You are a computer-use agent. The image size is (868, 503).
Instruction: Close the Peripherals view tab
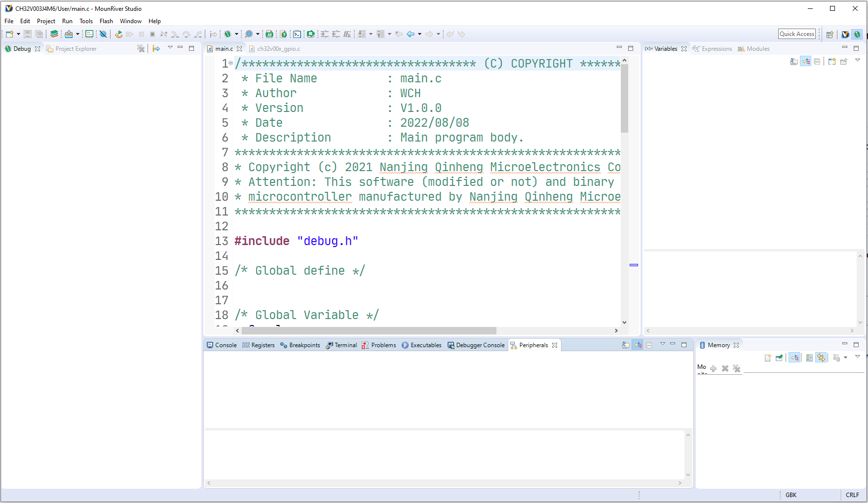pos(555,345)
